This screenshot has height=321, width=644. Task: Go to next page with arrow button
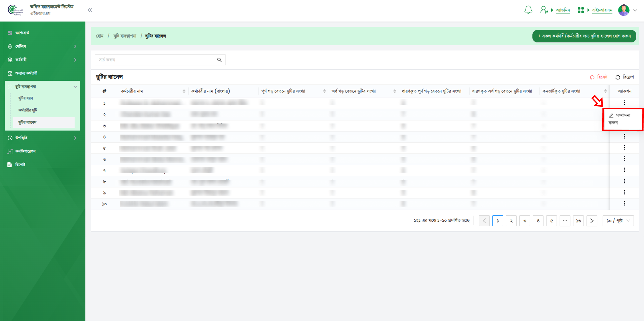click(592, 221)
